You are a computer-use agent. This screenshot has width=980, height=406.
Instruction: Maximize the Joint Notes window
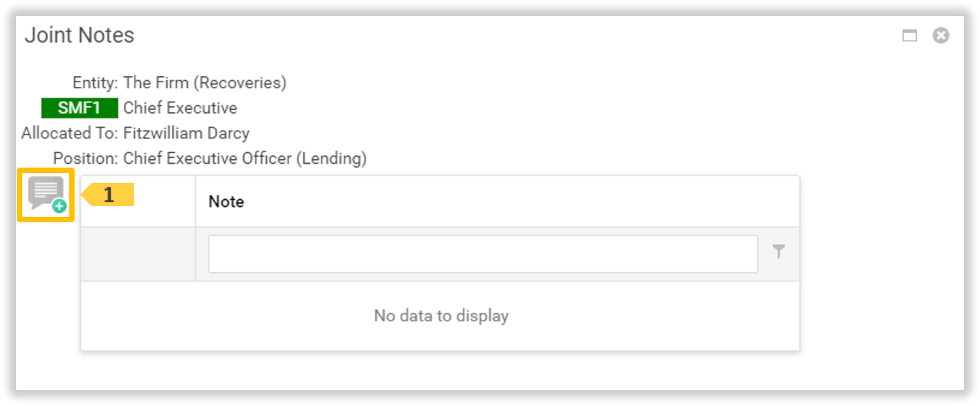(909, 35)
